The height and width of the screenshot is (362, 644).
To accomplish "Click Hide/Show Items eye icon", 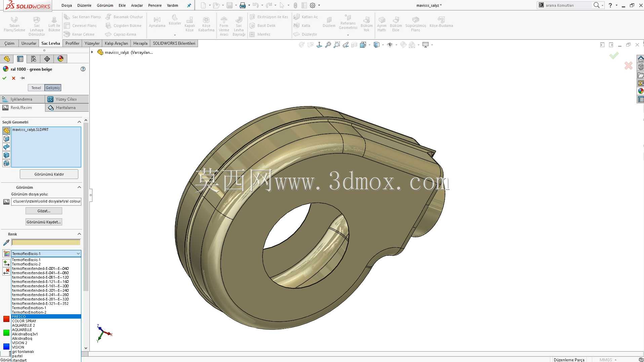I will (x=390, y=45).
